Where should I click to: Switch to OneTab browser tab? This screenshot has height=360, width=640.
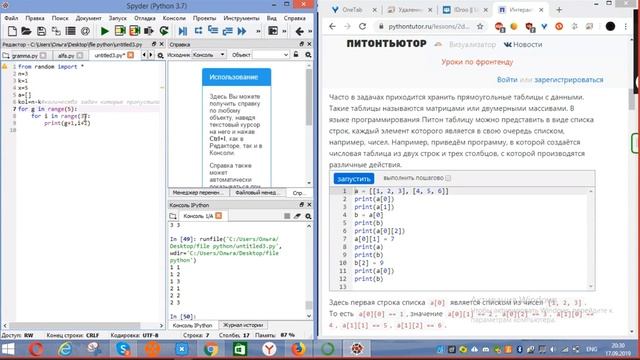pyautogui.click(x=352, y=9)
